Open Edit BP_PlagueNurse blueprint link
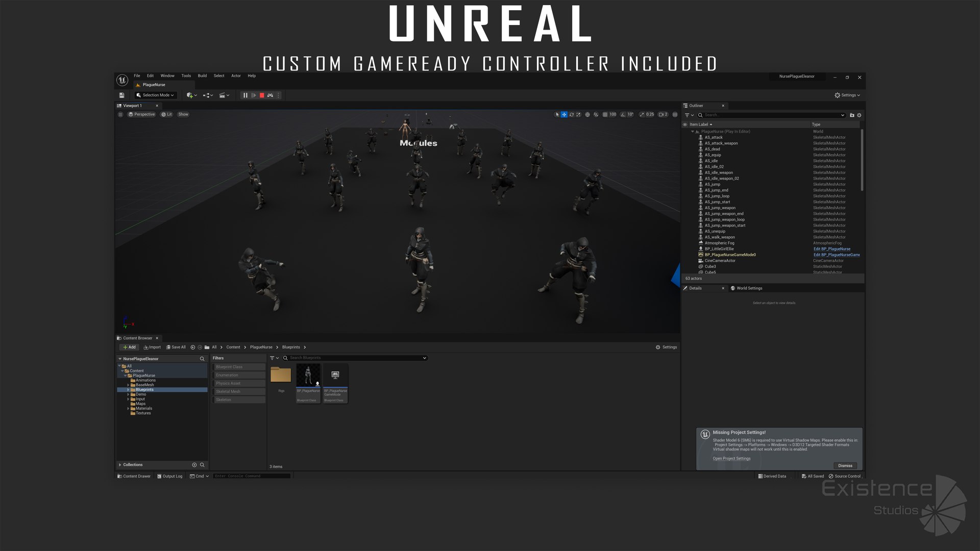Image resolution: width=980 pixels, height=551 pixels. coord(832,249)
